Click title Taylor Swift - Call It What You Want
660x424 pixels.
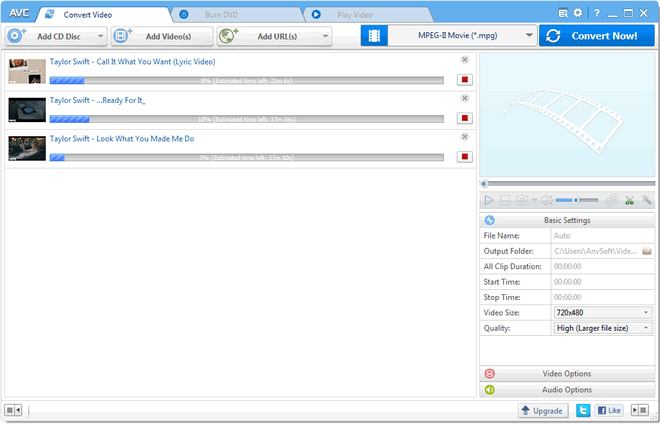pos(133,62)
